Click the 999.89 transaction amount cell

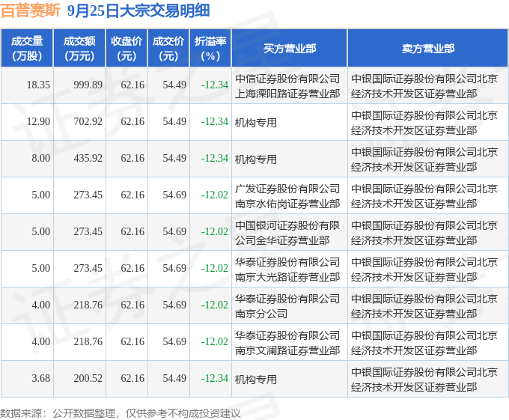click(88, 85)
